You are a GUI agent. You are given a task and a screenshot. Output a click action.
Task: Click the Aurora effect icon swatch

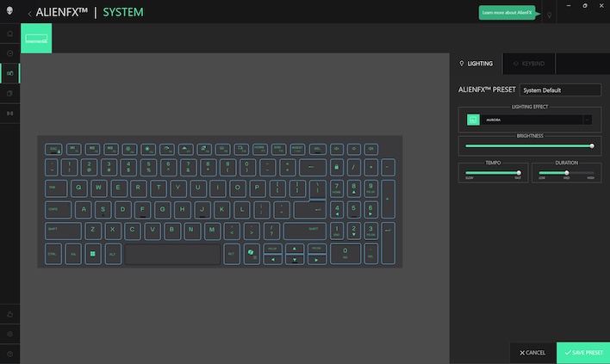(472, 120)
